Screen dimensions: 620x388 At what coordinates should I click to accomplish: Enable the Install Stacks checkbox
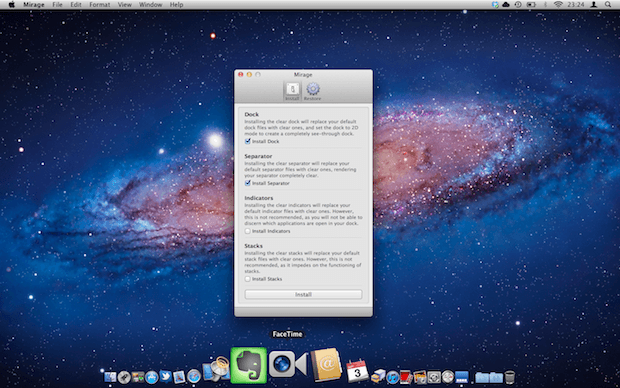tap(248, 279)
